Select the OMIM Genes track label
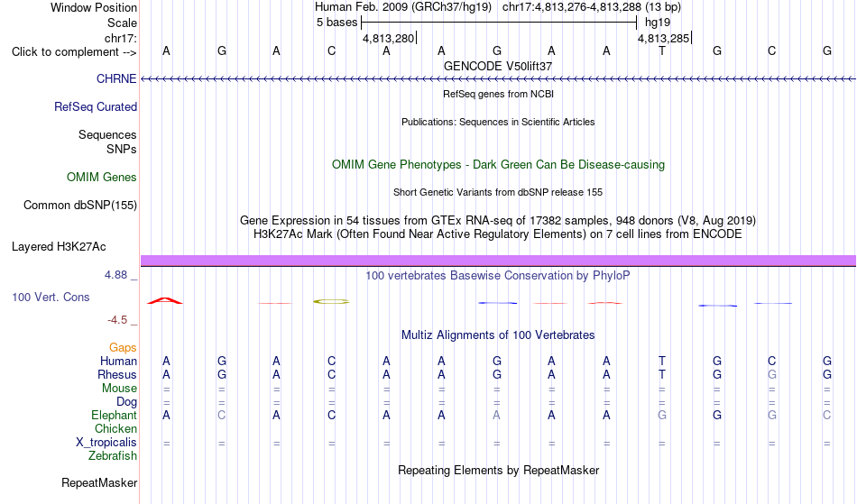 tap(102, 177)
